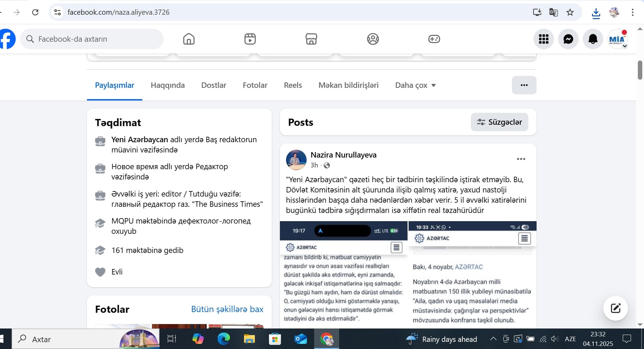Open the Gaming controller icon

point(434,39)
